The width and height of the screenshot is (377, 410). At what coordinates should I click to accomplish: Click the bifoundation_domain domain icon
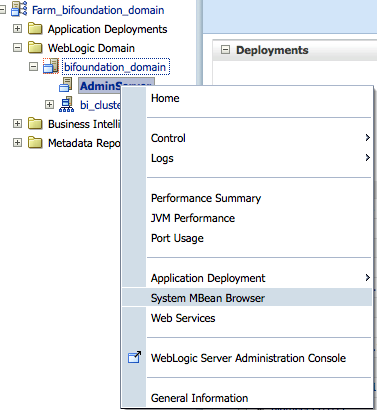pyautogui.click(x=51, y=66)
